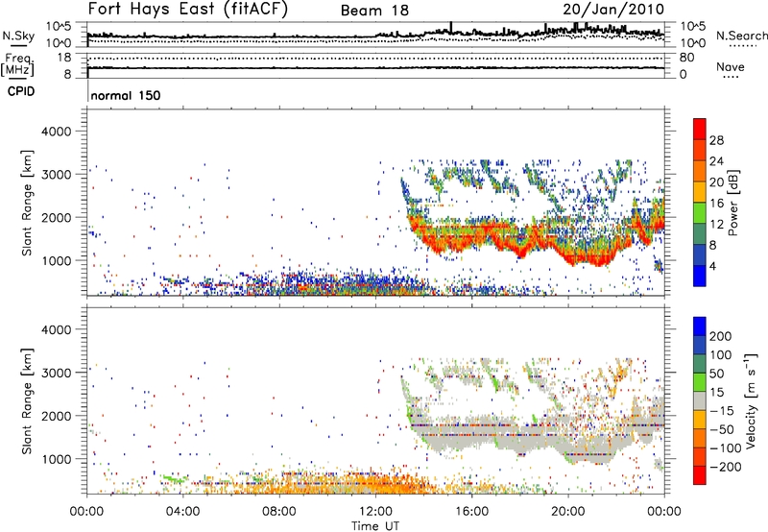Pick the gray segment of Velocity colorbar
The width and height of the screenshot is (768, 532).
(x=700, y=400)
